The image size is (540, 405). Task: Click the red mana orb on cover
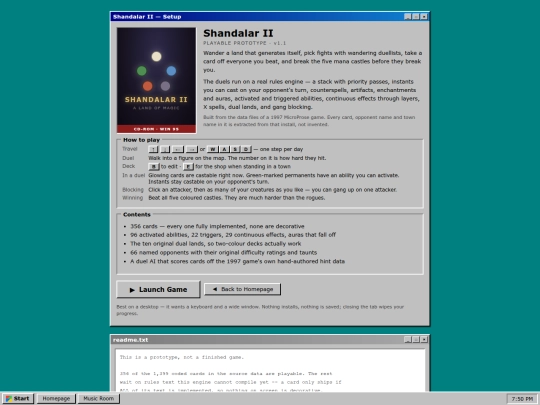pyautogui.click(x=147, y=86)
